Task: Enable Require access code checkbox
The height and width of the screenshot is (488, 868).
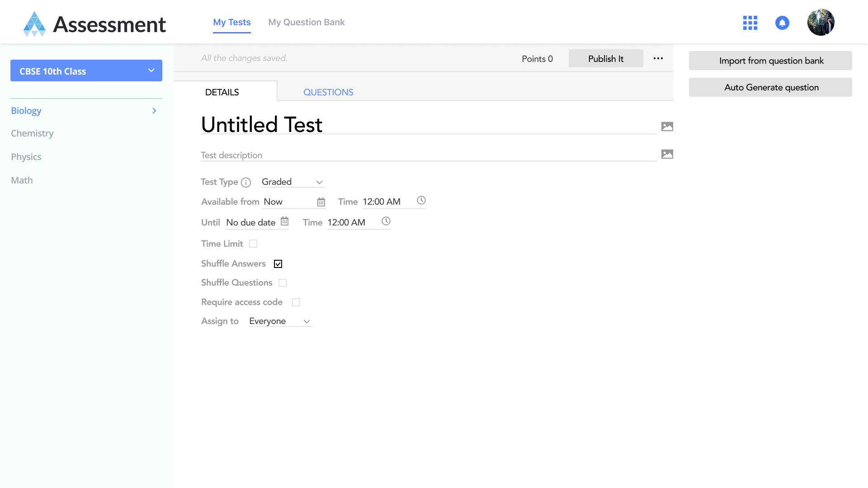Action: (296, 302)
